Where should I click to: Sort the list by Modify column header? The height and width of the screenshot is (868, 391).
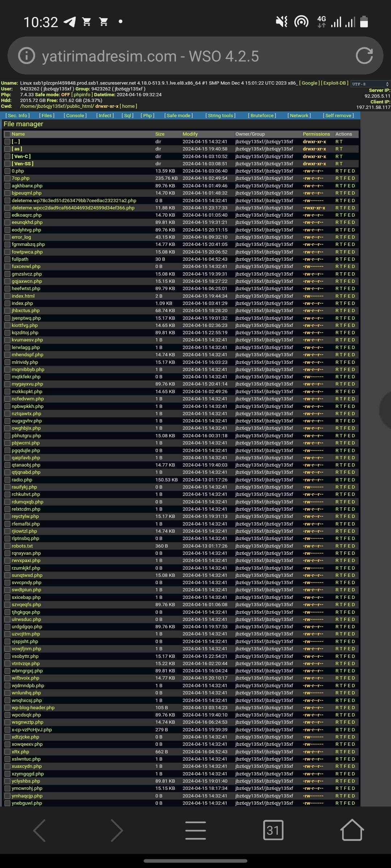click(190, 134)
